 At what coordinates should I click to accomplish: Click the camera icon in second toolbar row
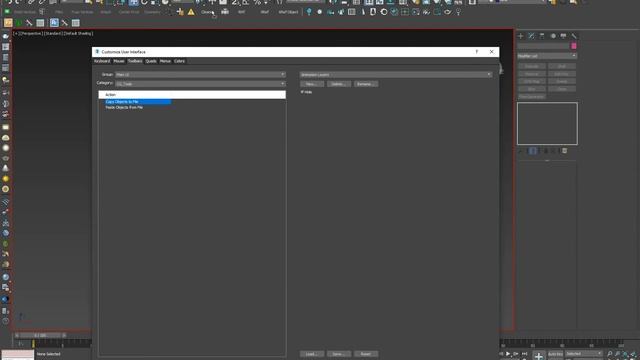click(225, 12)
